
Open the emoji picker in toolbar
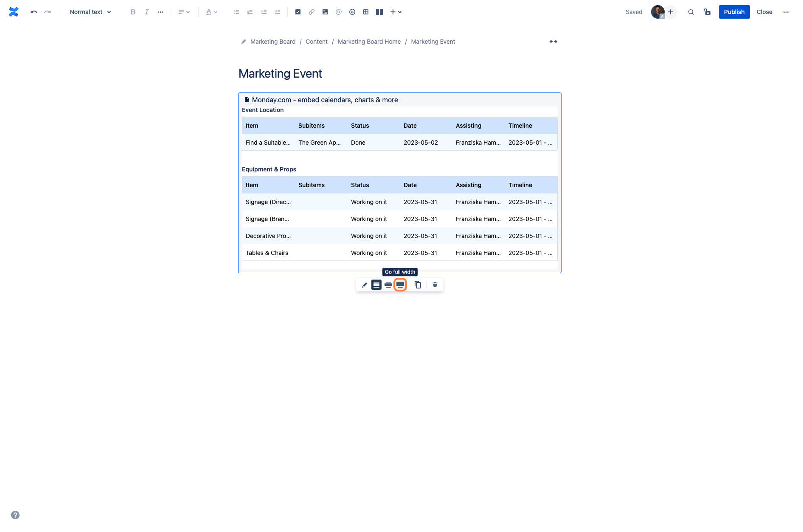(352, 12)
